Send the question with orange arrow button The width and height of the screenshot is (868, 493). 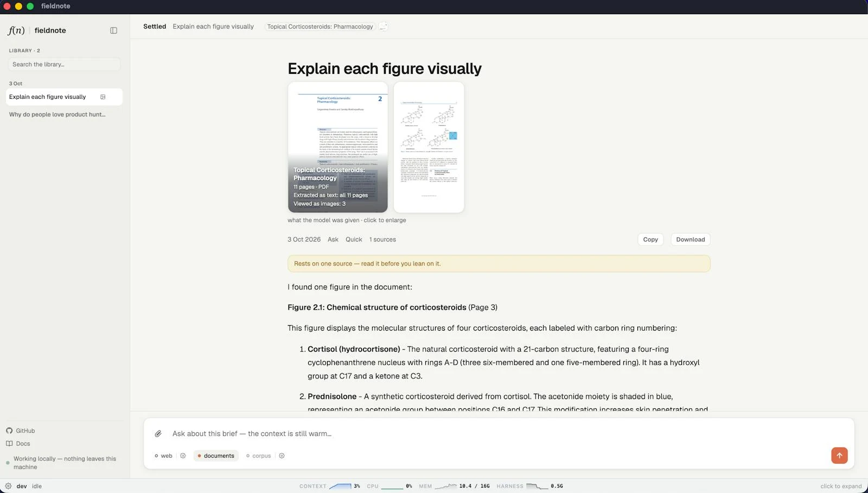click(x=839, y=456)
